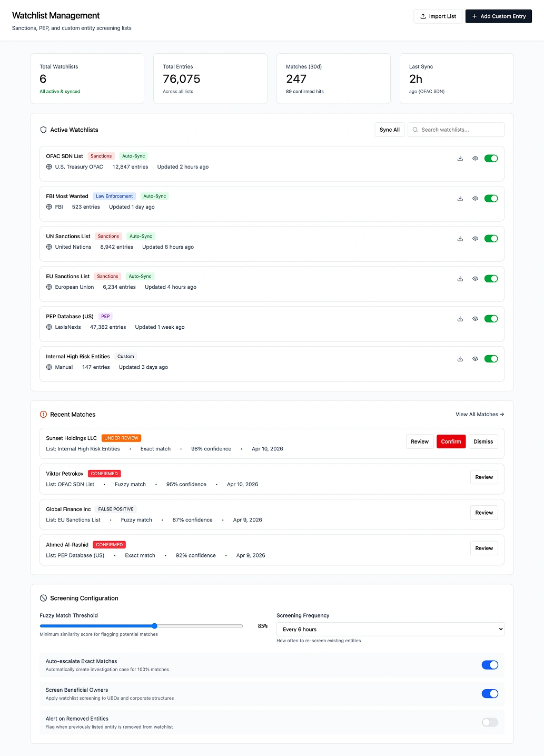Click the watchlist search input field
The image size is (544, 756).
(456, 130)
